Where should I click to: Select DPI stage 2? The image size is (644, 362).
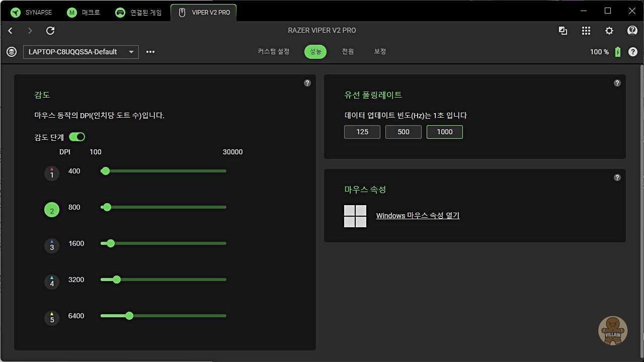[52, 209]
